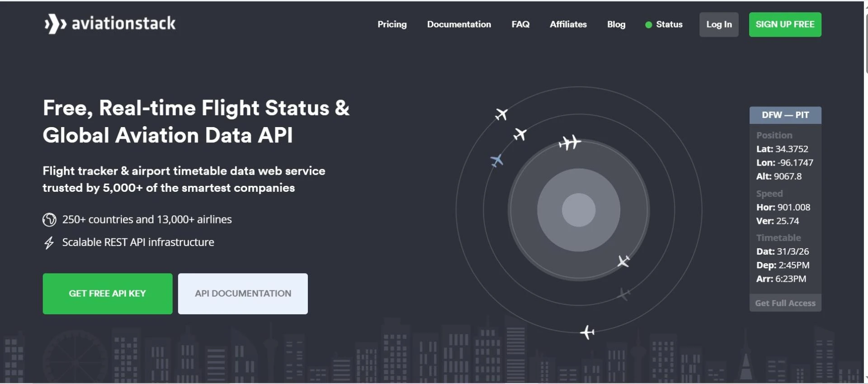Screen dimensions: 868x384
Task: Click the Log In button
Action: pyautogui.click(x=719, y=24)
